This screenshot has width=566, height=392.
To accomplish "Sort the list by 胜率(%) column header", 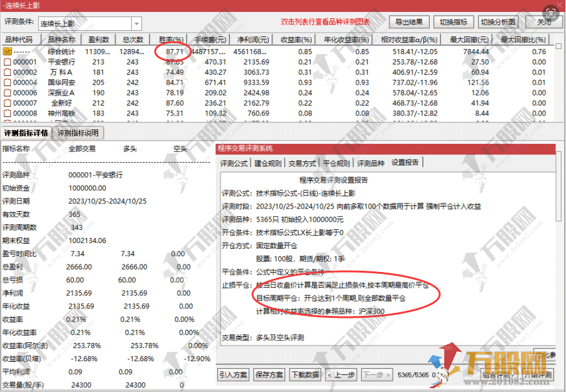I will tap(171, 40).
